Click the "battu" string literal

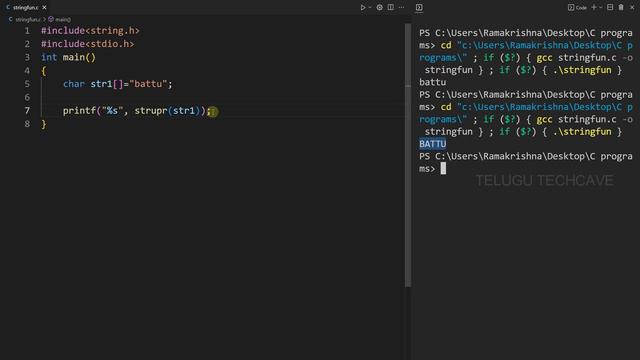point(148,84)
